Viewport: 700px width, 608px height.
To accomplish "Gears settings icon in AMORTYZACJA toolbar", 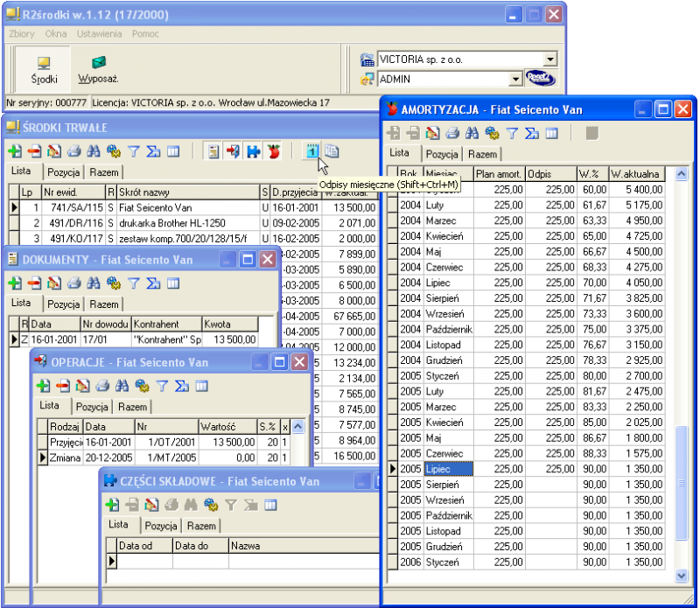I will tap(492, 133).
